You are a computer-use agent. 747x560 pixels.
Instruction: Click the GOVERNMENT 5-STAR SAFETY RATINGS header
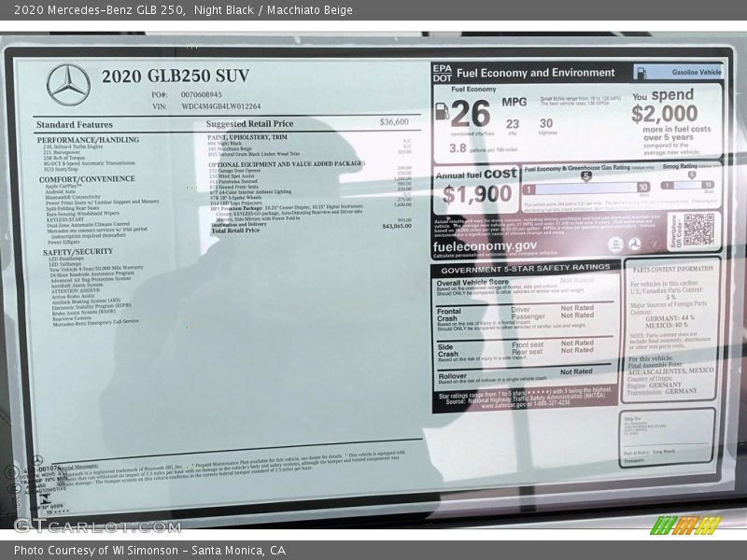coord(525,269)
